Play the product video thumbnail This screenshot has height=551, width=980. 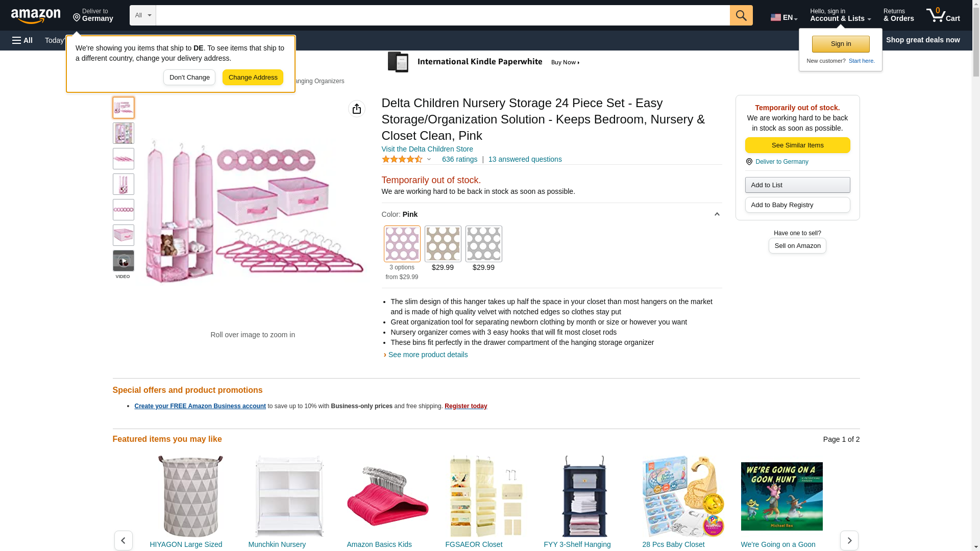[123, 261]
